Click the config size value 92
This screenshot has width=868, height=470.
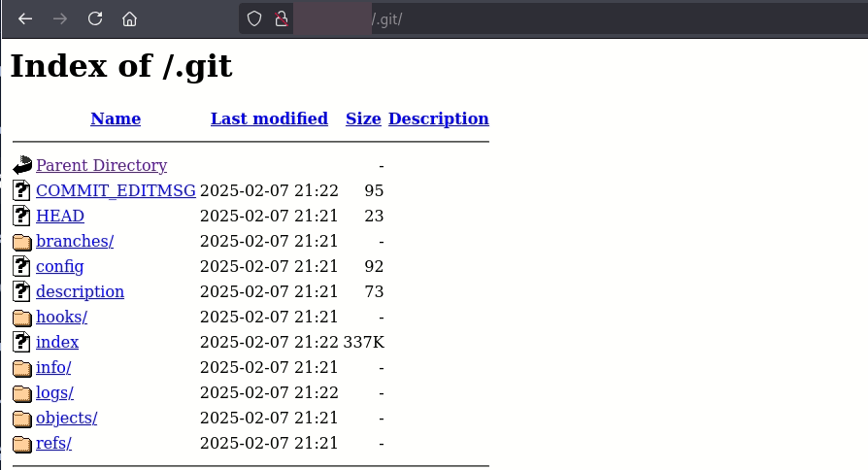374,266
